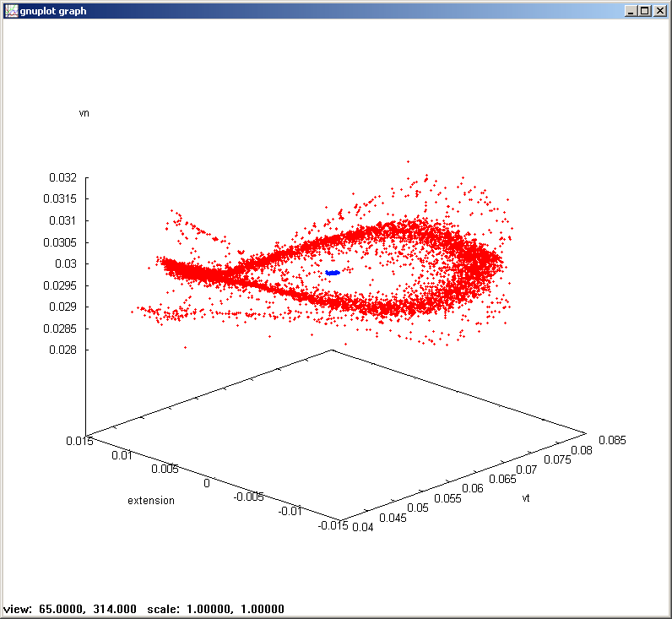672x619 pixels.
Task: Click the 0.005 tick on the extension axis
Action: [x=165, y=469]
